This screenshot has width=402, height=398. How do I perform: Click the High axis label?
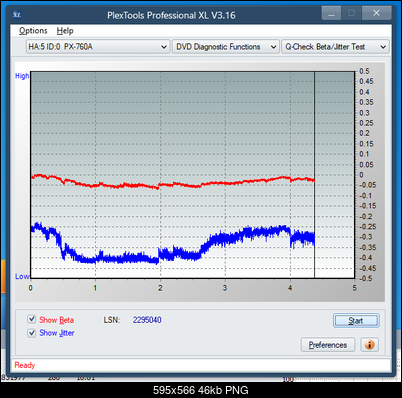[x=22, y=76]
